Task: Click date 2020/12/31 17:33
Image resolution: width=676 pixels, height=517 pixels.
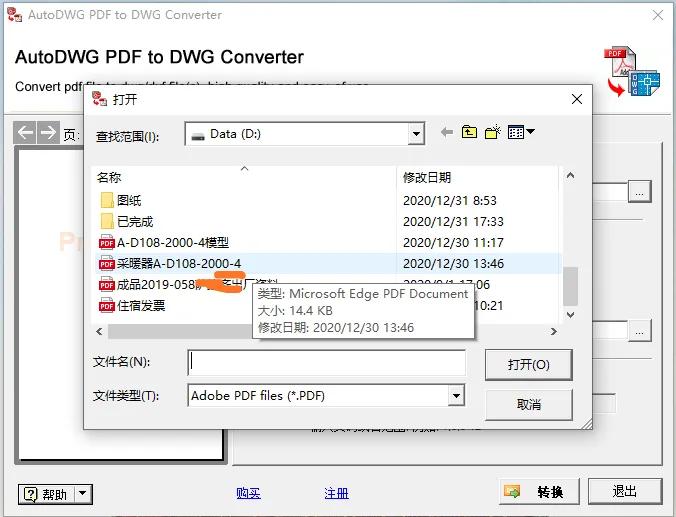Action: [x=453, y=222]
